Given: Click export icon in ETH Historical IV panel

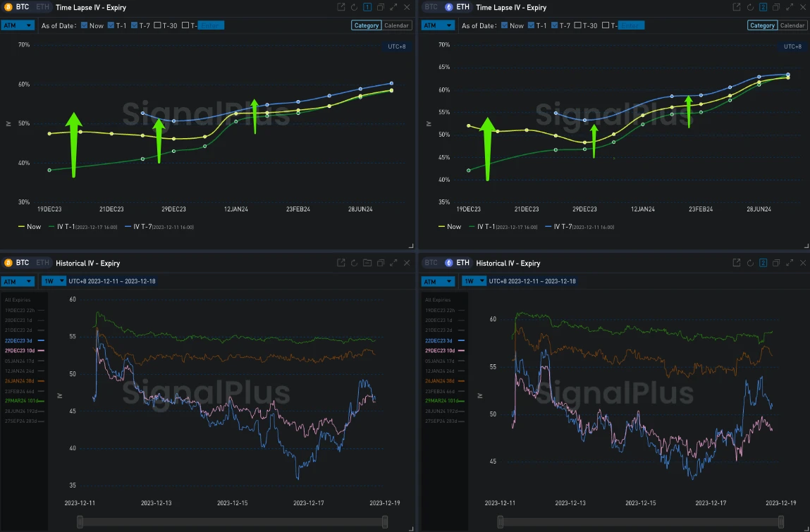Looking at the screenshot, I should (737, 263).
